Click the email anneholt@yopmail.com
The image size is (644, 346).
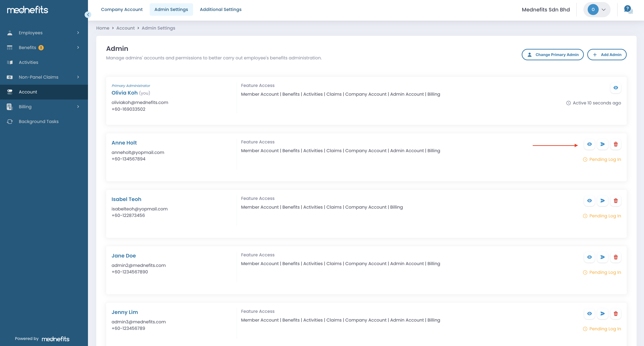[x=138, y=153]
